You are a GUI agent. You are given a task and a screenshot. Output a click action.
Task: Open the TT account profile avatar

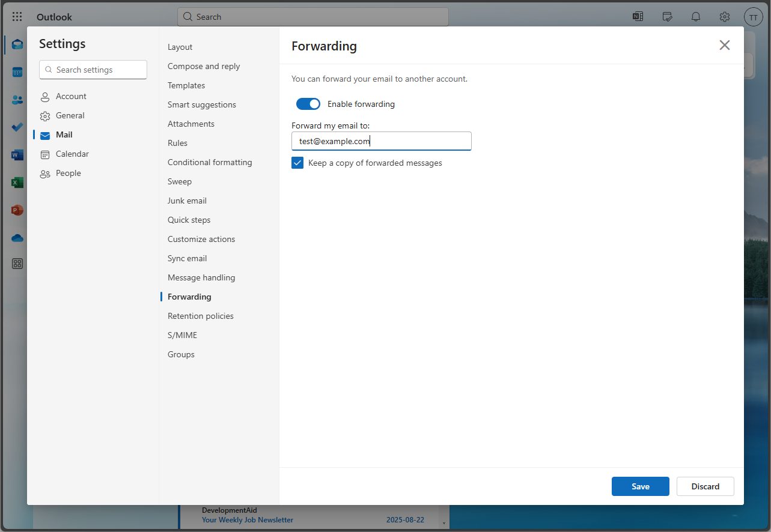[x=753, y=17]
